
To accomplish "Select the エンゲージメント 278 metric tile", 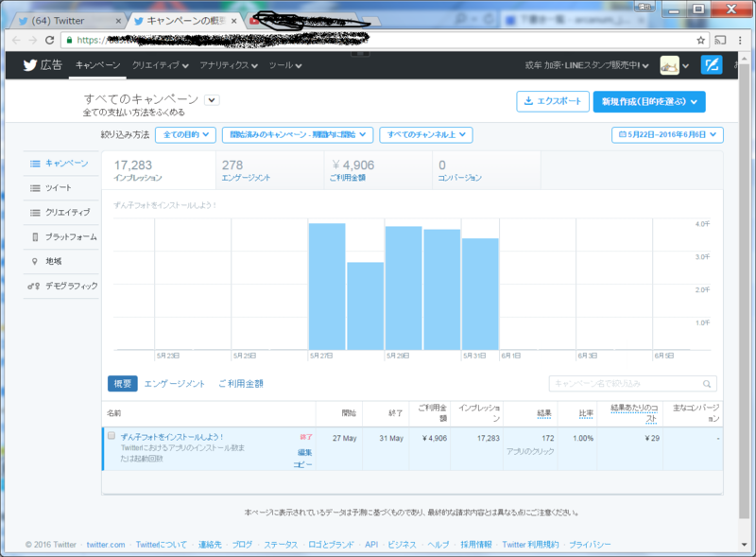I will click(x=270, y=170).
